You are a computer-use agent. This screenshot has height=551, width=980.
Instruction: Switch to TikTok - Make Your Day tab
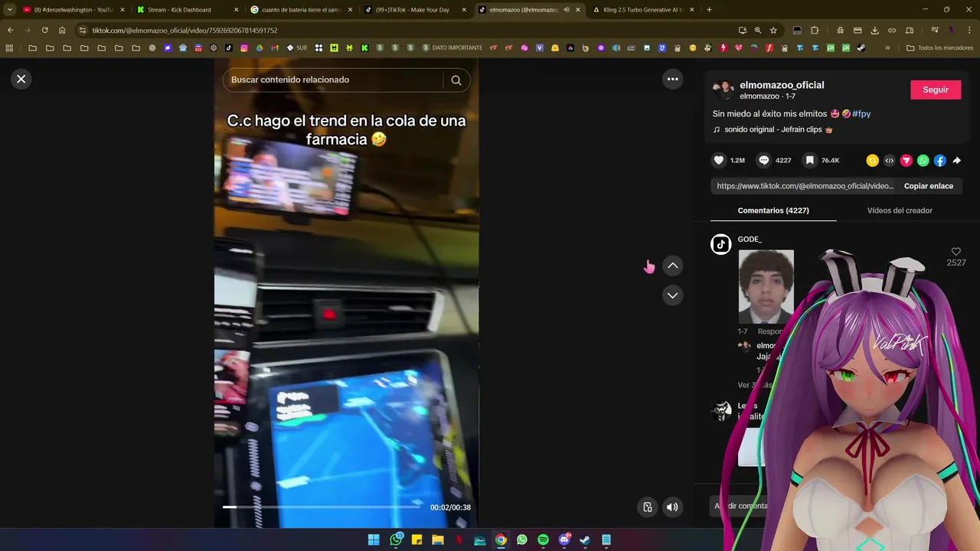coord(413,10)
